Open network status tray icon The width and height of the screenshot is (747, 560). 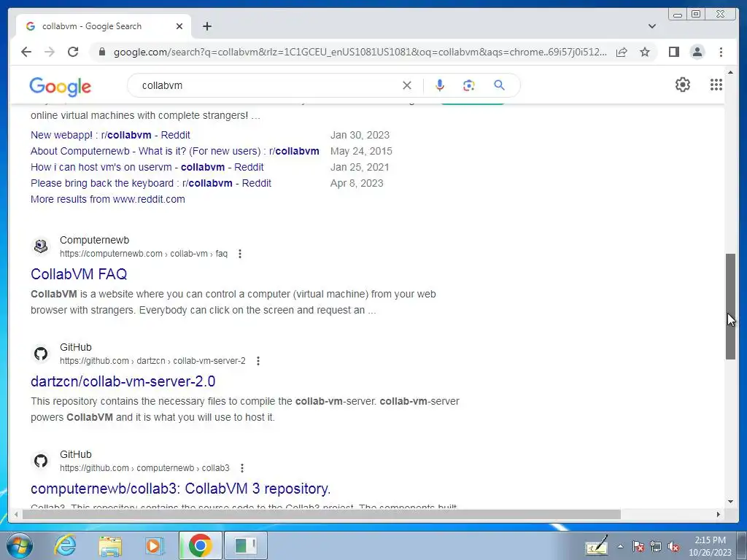pos(656,547)
